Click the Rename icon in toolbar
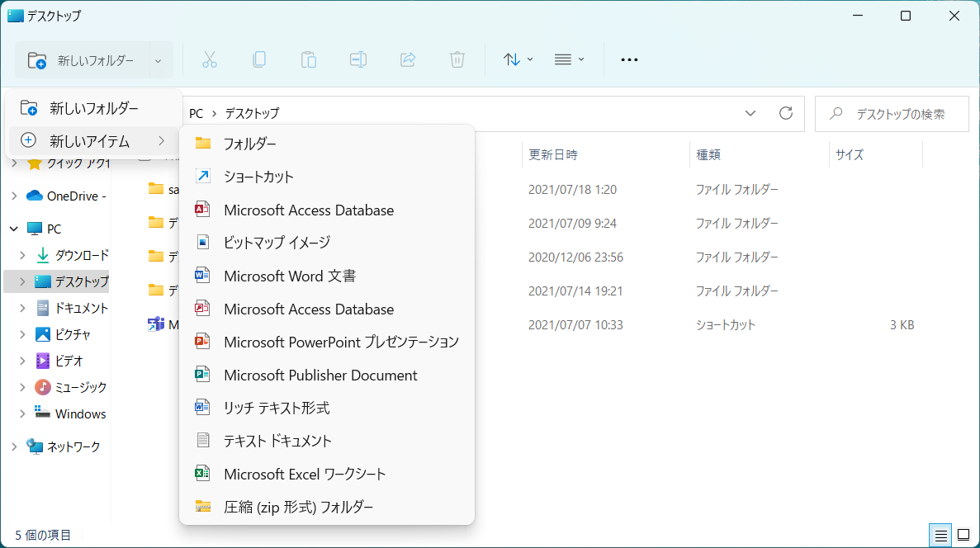 (x=358, y=60)
